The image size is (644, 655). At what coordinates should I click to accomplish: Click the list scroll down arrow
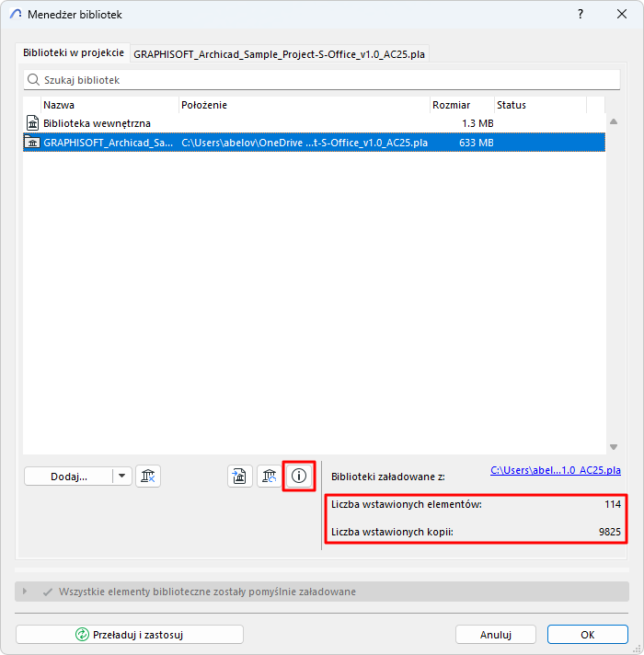(614, 447)
